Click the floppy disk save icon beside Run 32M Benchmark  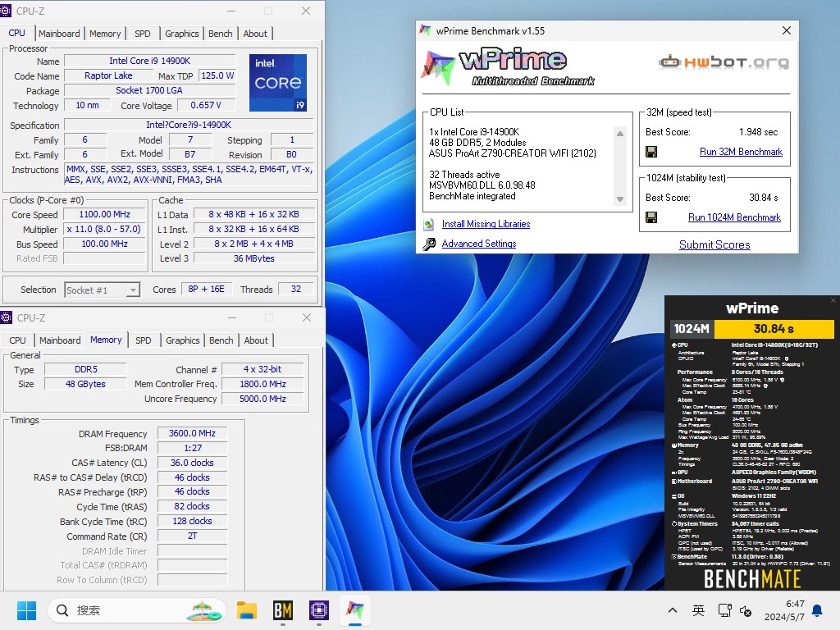(651, 152)
